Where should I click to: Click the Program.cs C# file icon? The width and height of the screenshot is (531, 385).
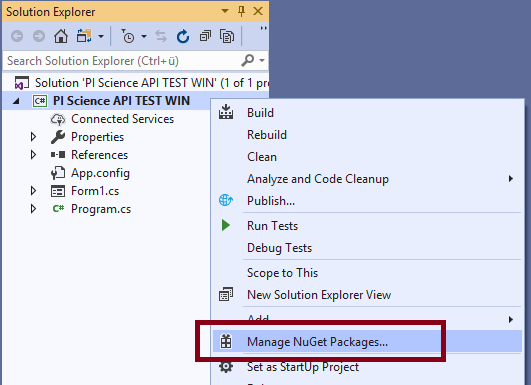[x=58, y=209]
